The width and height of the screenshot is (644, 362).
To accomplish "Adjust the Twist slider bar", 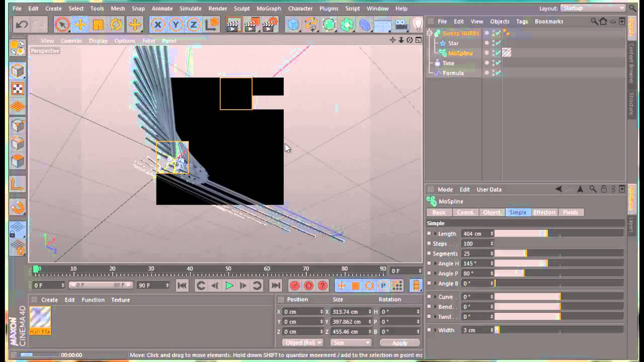I will 559,317.
